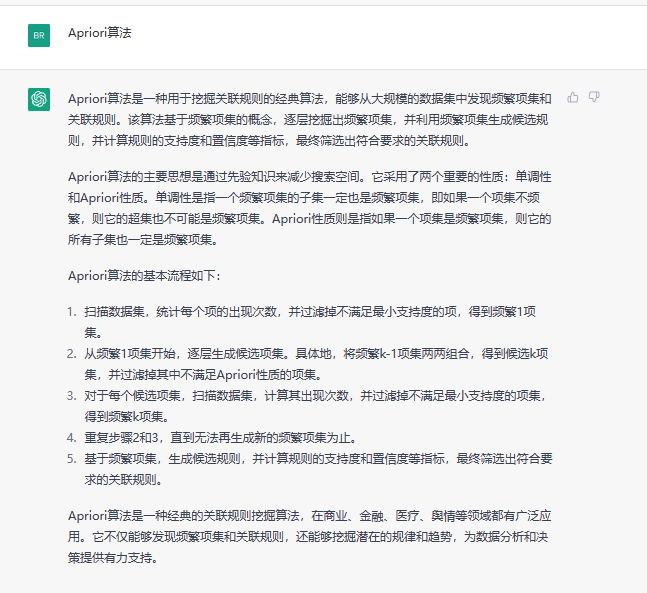Viewport: 647px width, 593px height.
Task: Click the thumbs down feedback icon
Action: point(594,97)
